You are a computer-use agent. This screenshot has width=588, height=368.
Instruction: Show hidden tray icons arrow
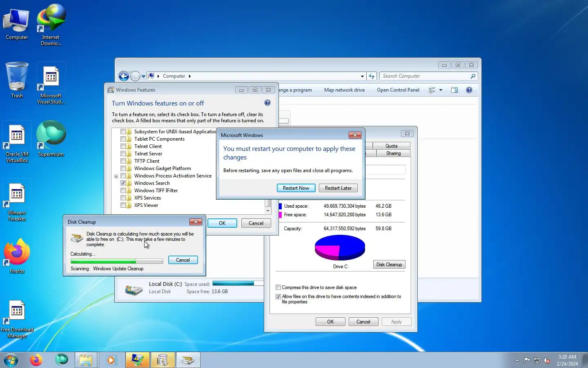(x=517, y=360)
